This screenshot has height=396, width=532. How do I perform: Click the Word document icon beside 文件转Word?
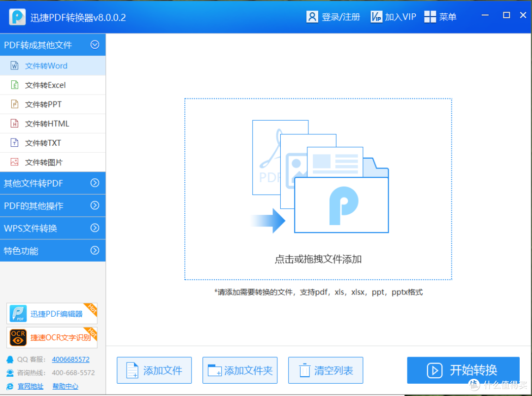point(14,66)
